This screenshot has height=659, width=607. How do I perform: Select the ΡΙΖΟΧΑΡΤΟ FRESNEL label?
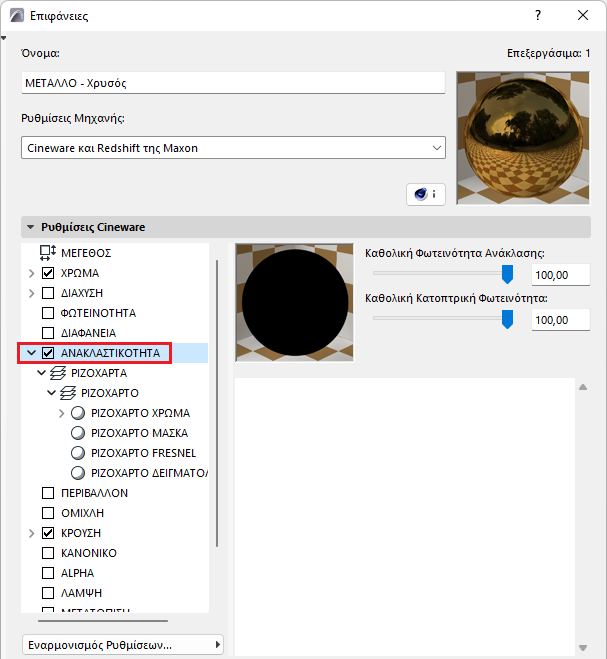[x=143, y=453]
